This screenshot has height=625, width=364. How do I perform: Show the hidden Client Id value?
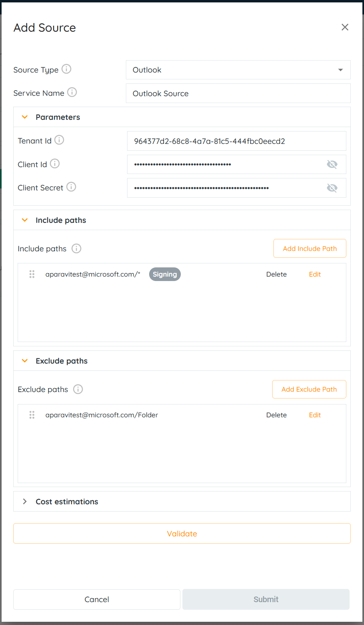pos(332,164)
